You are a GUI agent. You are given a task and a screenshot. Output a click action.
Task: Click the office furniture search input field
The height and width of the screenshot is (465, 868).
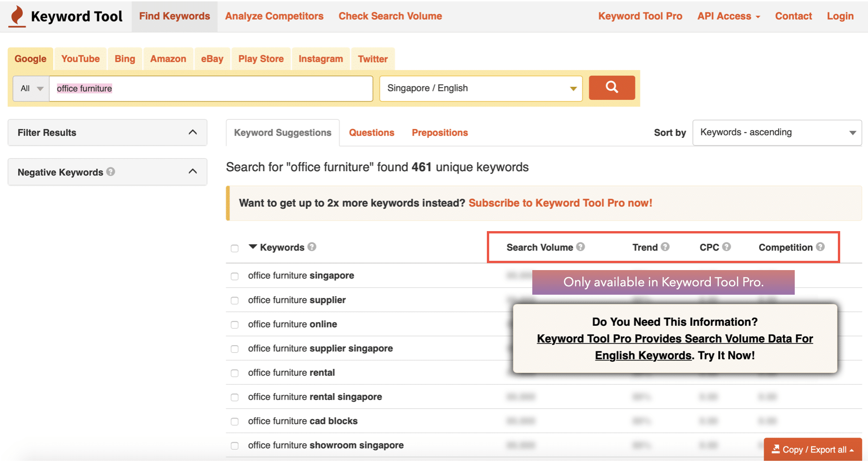(211, 88)
